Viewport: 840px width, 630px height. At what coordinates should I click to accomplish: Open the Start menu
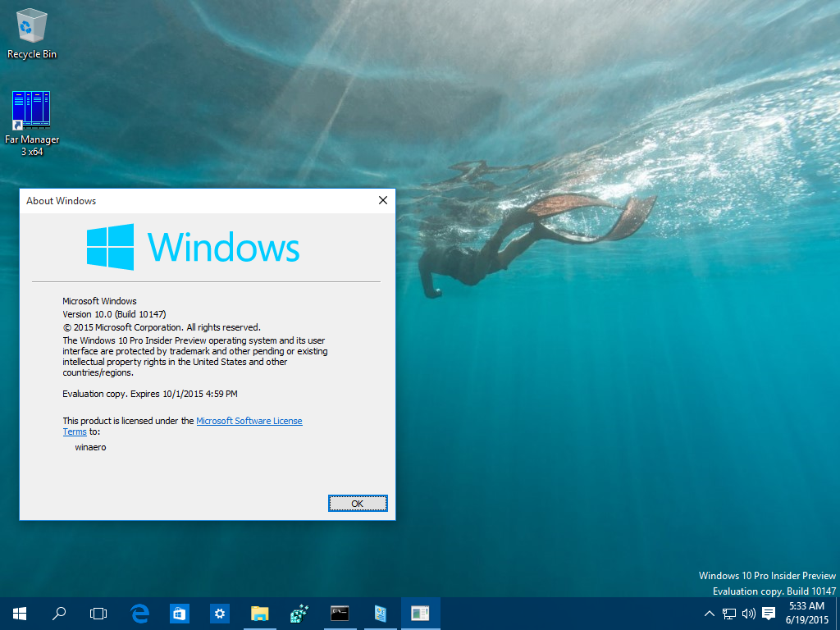tap(20, 614)
